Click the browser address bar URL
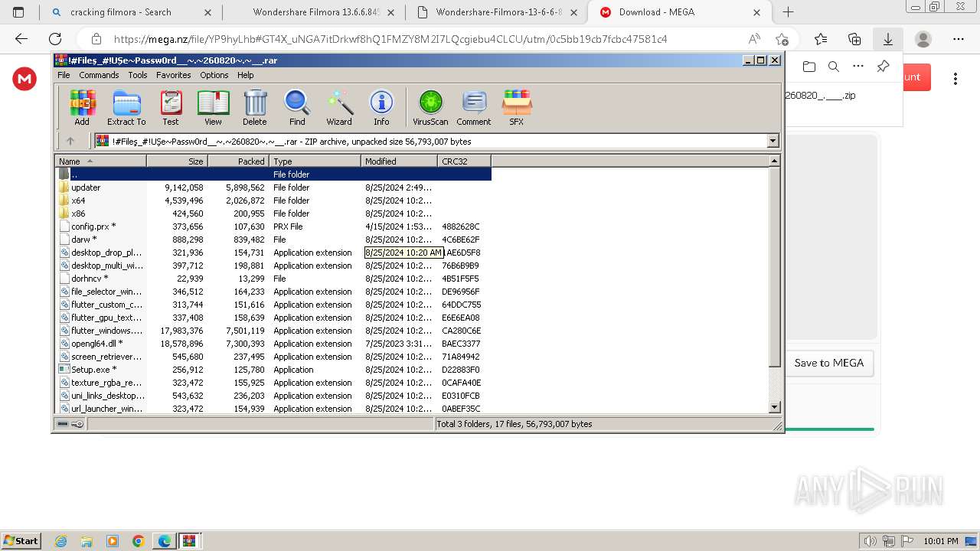The width and height of the screenshot is (980, 551). (390, 39)
